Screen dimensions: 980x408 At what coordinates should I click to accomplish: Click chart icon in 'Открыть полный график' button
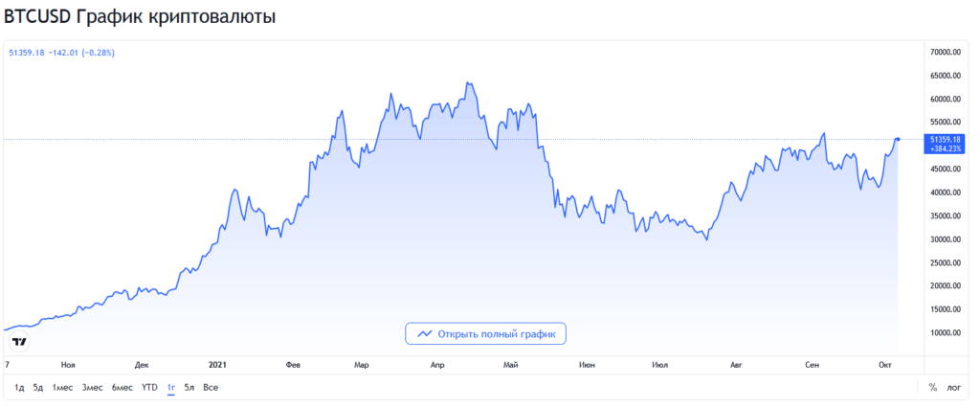(421, 334)
